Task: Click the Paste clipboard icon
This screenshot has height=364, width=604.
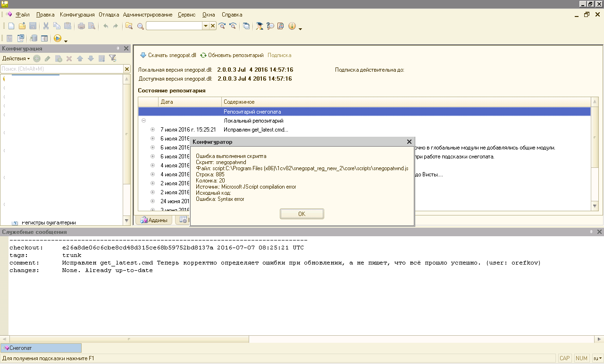Action: pos(67,26)
